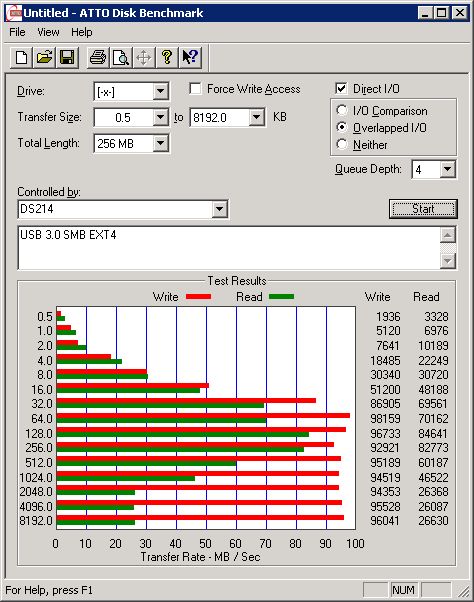This screenshot has height=602, width=474.
Task: Expand the Queue Depth dropdown
Action: point(448,169)
